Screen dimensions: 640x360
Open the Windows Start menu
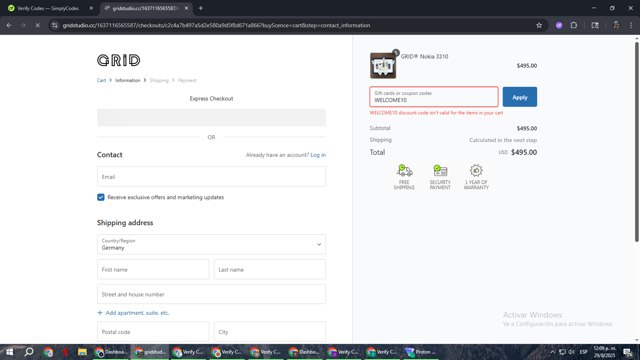(x=9, y=352)
